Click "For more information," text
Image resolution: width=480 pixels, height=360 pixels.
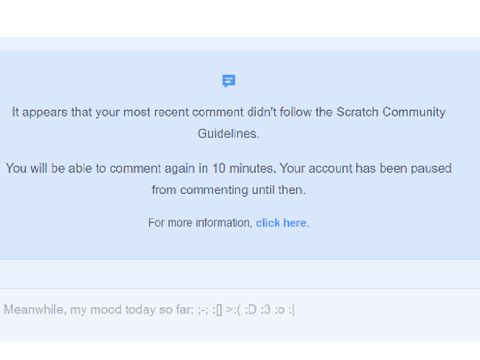click(x=200, y=223)
